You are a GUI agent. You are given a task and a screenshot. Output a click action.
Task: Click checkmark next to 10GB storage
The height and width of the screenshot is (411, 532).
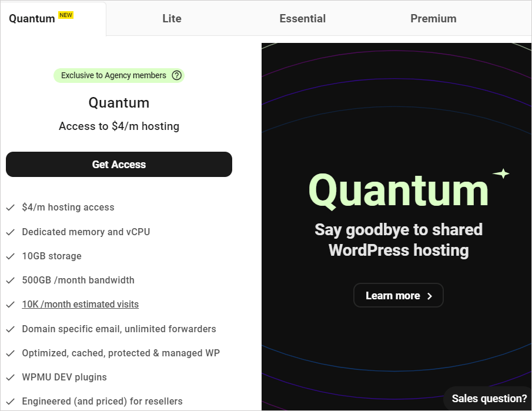10,256
